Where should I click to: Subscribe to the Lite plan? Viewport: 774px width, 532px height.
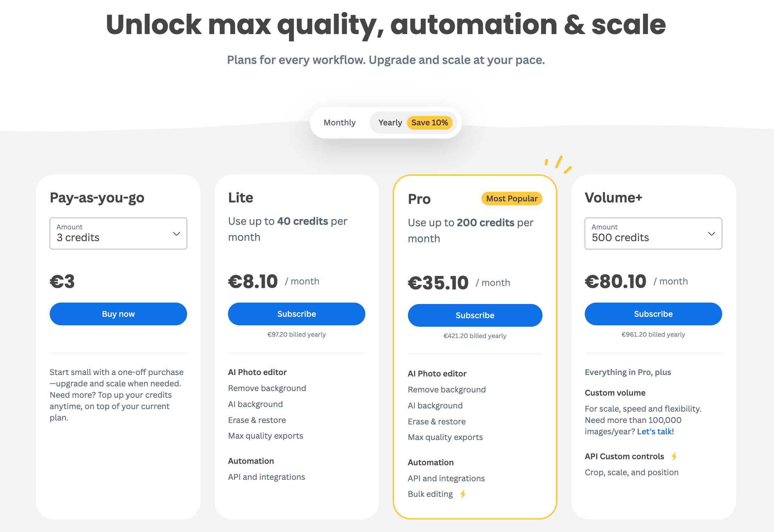pyautogui.click(x=296, y=314)
